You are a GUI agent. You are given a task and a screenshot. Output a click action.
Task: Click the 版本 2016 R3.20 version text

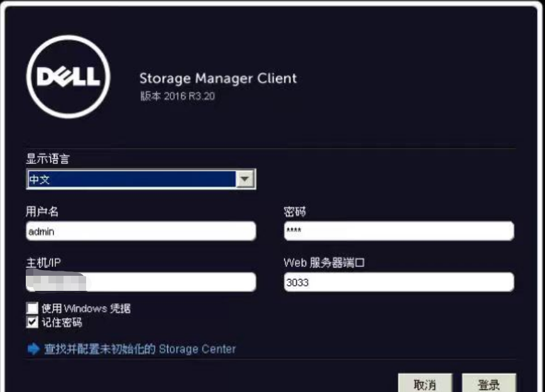(177, 97)
